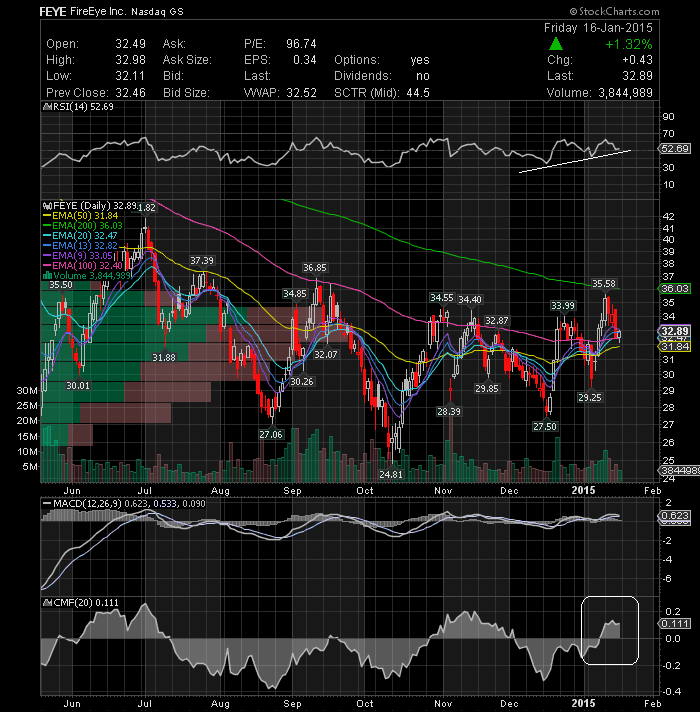This screenshot has height=712, width=700.
Task: Click the 32.89 last price axis tag
Action: 675,331
